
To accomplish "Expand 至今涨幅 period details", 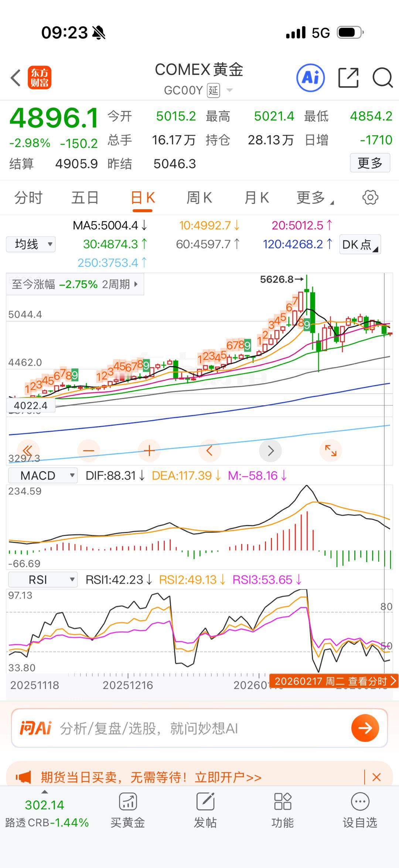I will coord(75,284).
